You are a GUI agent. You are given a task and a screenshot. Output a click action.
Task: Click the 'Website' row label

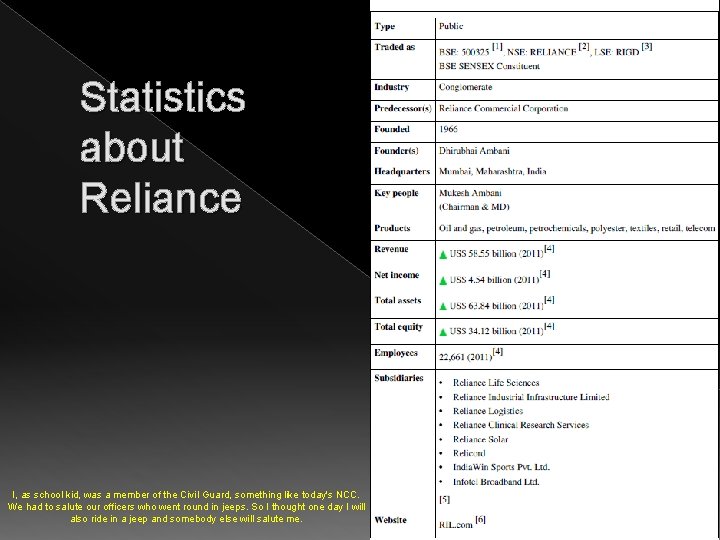pos(390,520)
